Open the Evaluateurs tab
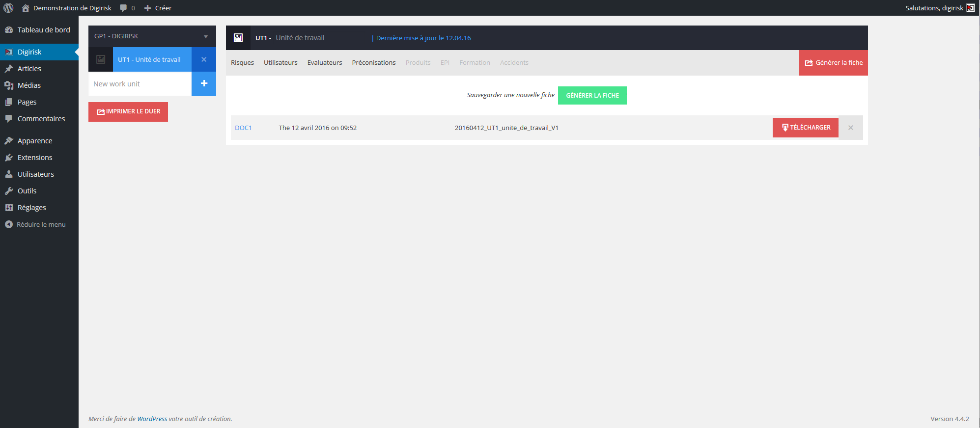 pos(325,63)
